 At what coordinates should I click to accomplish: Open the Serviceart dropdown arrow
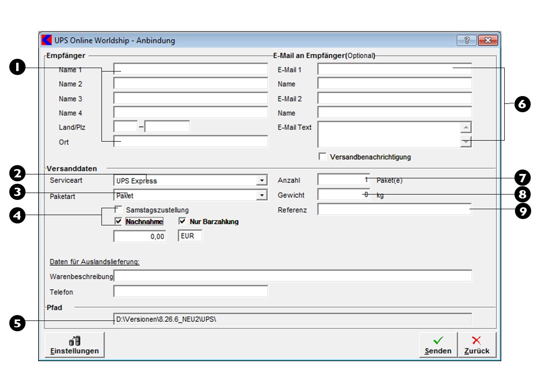tap(262, 180)
